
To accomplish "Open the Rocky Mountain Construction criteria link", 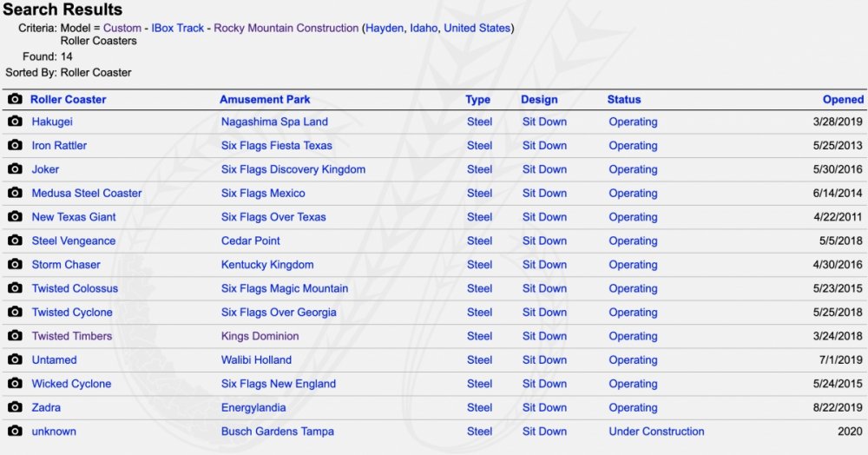I will tap(286, 28).
